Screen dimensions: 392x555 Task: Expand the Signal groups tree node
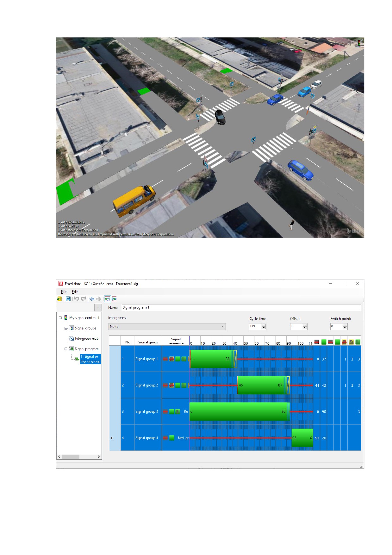[66, 328]
